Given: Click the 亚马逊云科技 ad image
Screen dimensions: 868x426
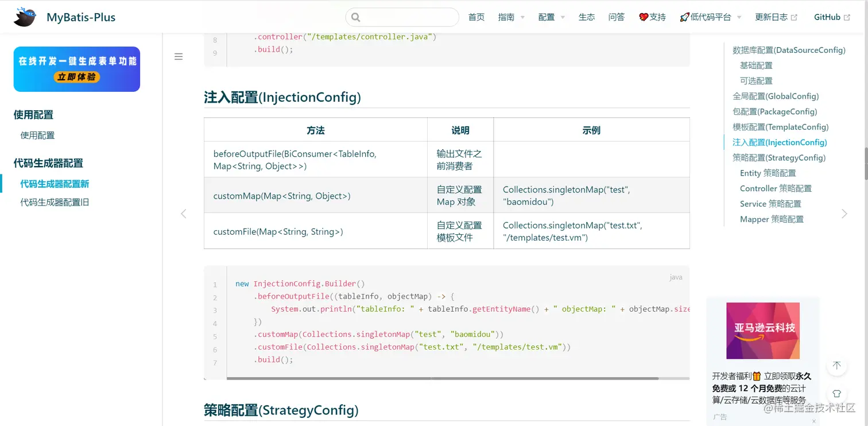Looking at the screenshot, I should pos(763,331).
